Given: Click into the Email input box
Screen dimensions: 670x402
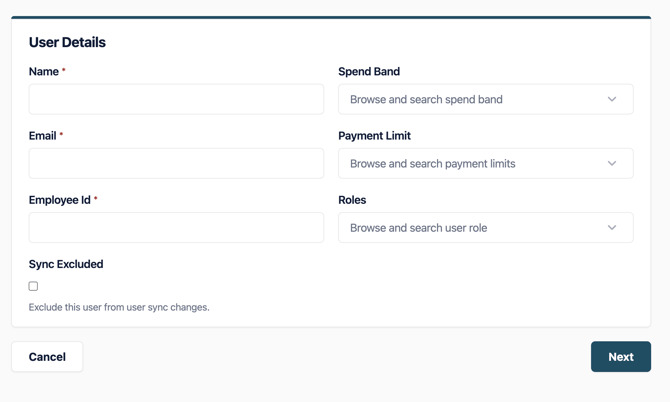Looking at the screenshot, I should tap(176, 163).
